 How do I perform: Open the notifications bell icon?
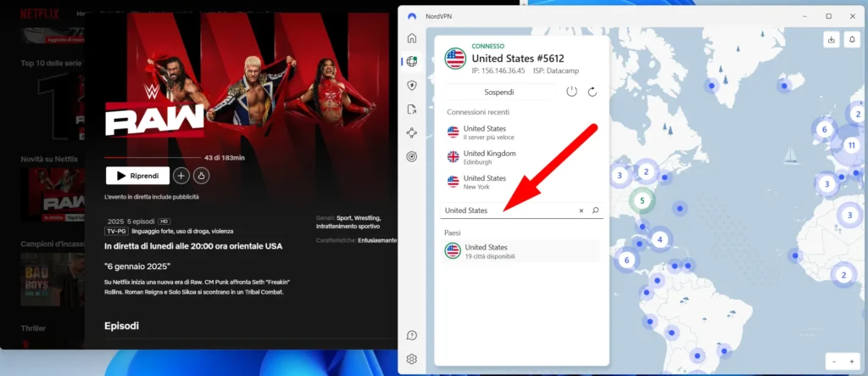point(852,39)
